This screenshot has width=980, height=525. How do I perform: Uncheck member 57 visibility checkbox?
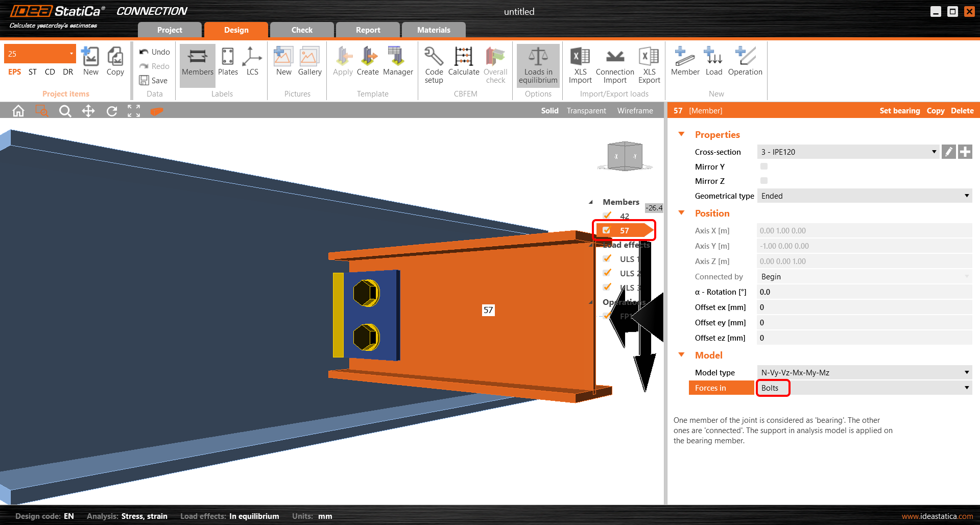click(x=607, y=230)
